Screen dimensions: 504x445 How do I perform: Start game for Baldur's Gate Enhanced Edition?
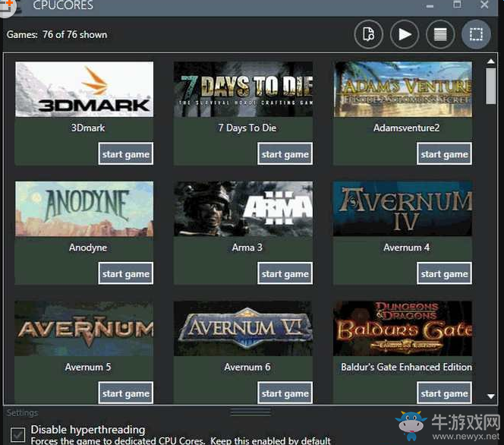(444, 393)
